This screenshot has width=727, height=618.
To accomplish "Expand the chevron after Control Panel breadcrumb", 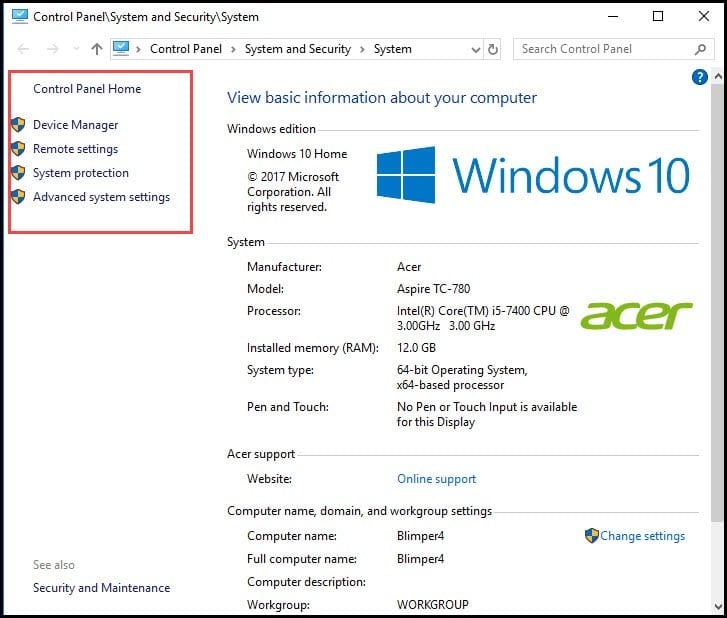I will 233,49.
